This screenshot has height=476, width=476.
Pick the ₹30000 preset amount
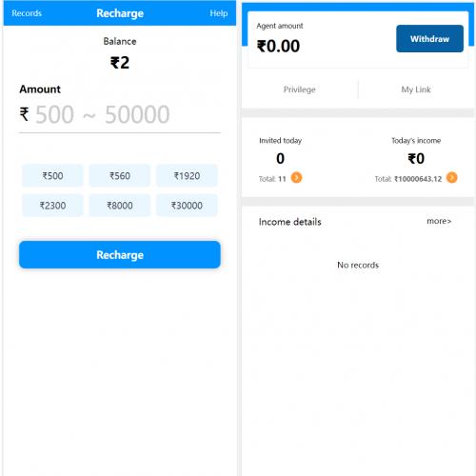coord(187,206)
